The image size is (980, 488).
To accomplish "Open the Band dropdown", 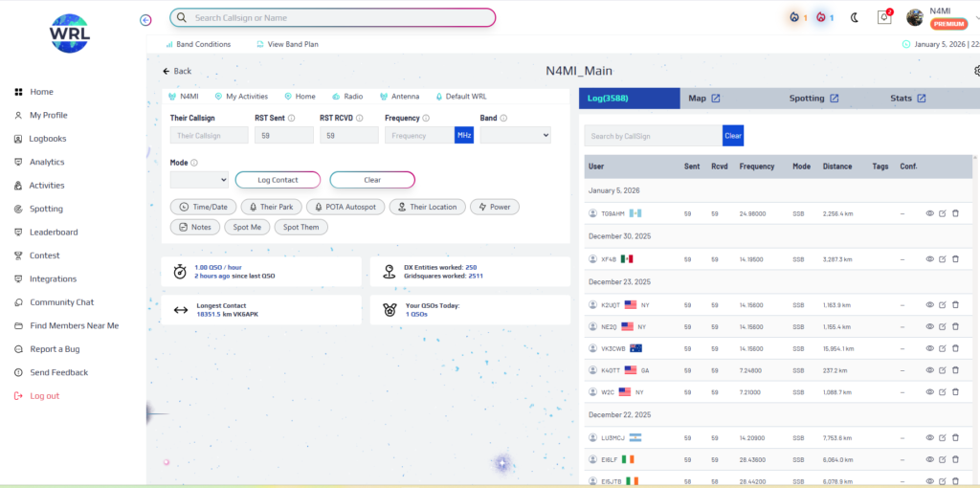I will tap(515, 136).
